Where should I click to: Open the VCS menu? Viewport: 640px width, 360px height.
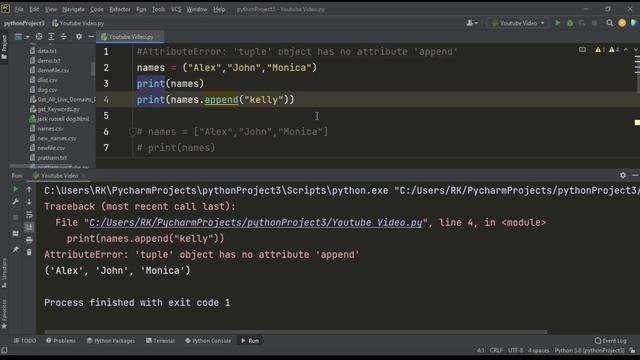click(x=176, y=9)
